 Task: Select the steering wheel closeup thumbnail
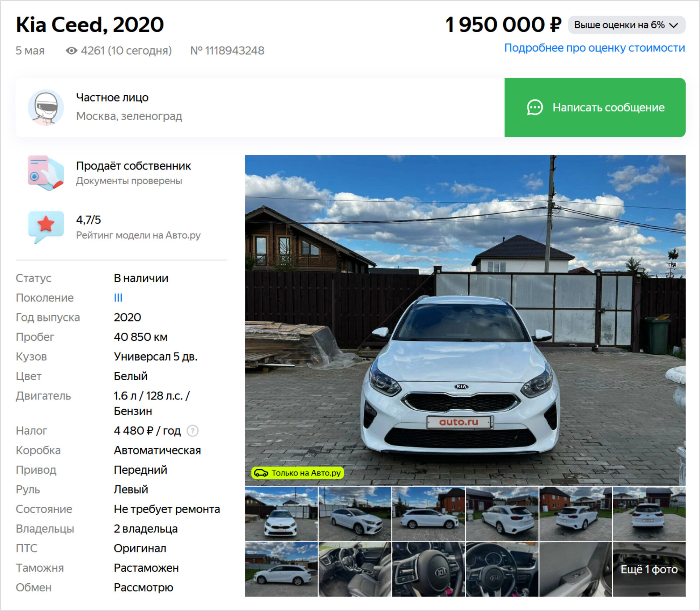click(x=428, y=569)
